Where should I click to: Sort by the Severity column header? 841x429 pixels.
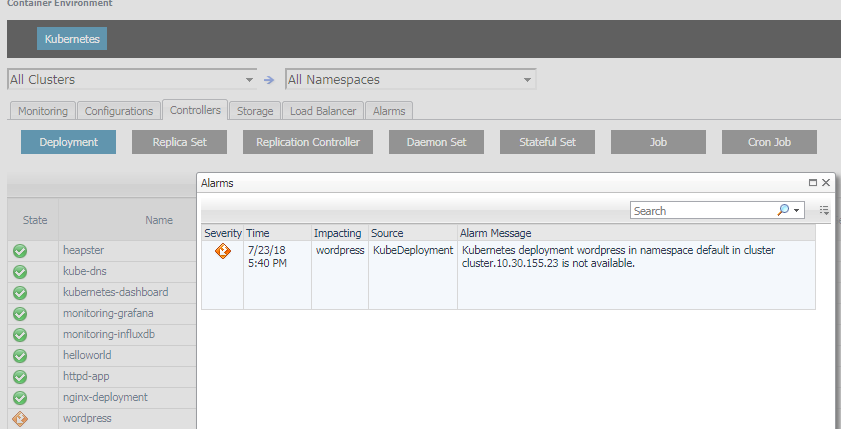(x=223, y=233)
